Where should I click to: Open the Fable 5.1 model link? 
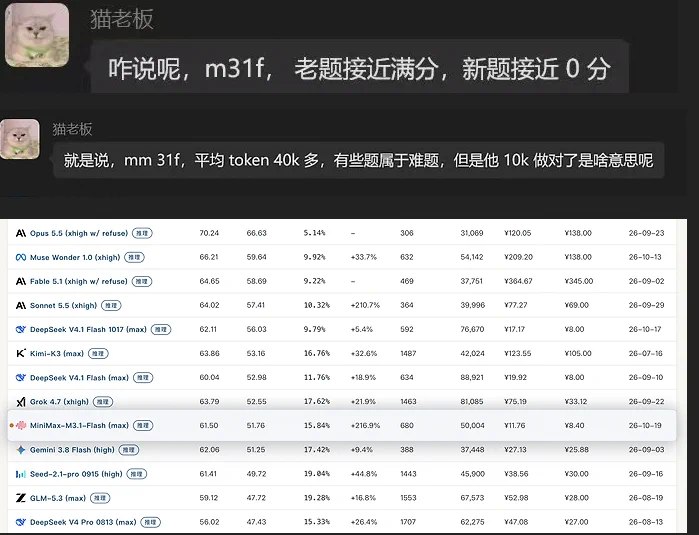[x=78, y=281]
